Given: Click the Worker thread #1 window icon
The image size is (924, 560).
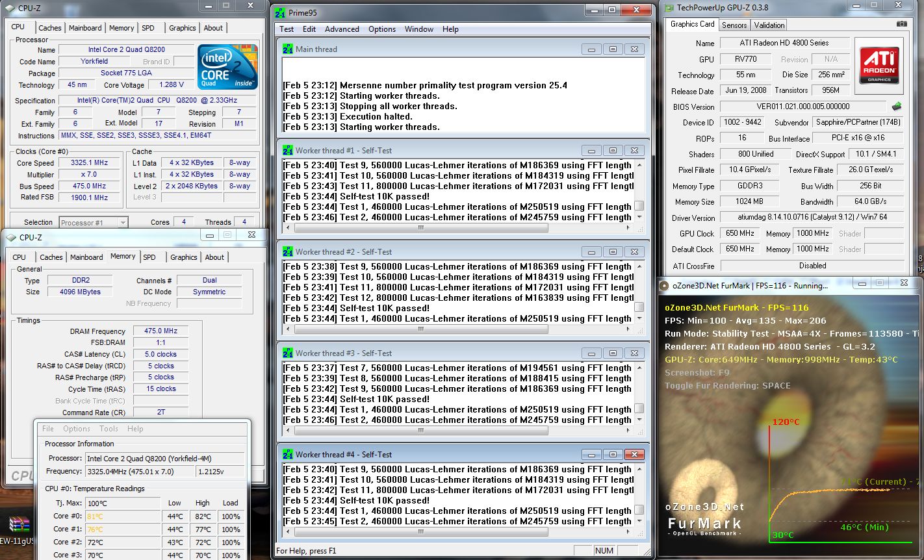Looking at the screenshot, I should [288, 150].
